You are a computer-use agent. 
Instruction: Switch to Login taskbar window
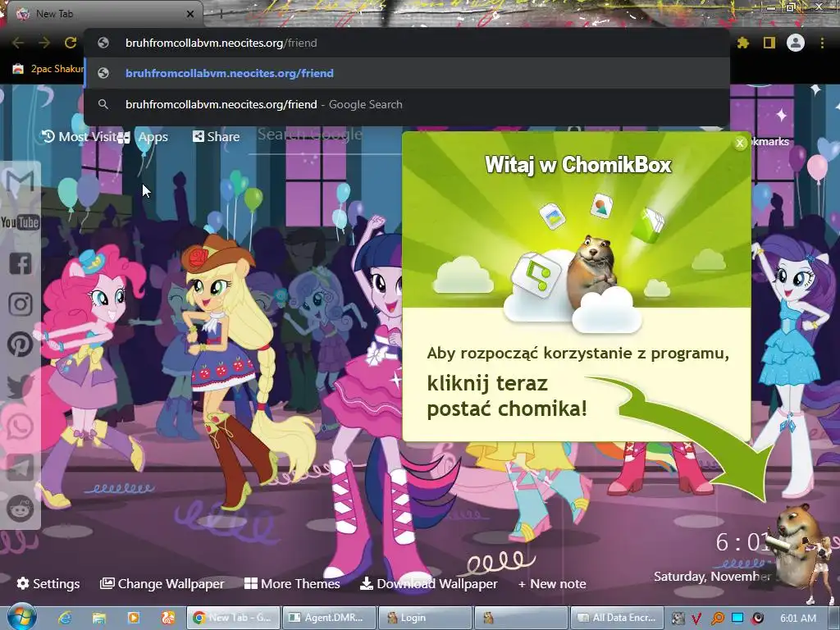[425, 618]
